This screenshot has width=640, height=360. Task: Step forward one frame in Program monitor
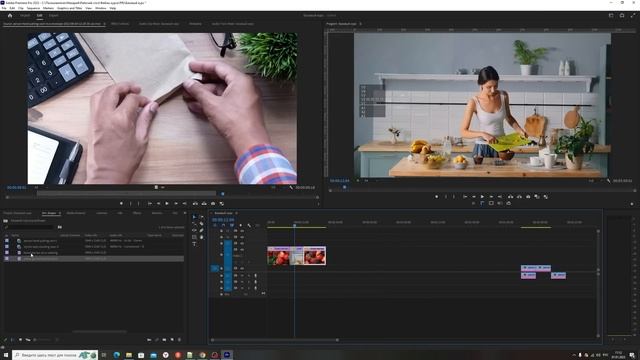click(491, 197)
